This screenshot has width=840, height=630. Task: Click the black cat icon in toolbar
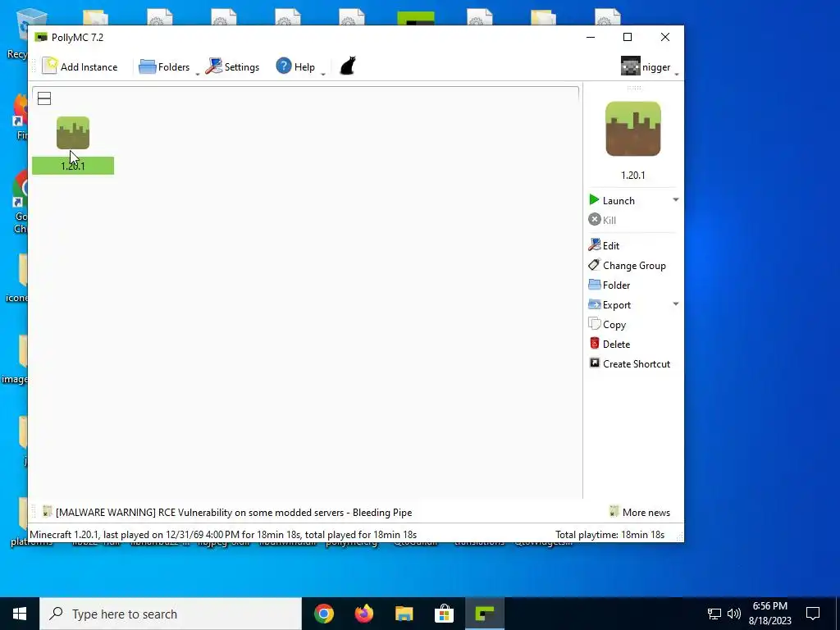348,66
